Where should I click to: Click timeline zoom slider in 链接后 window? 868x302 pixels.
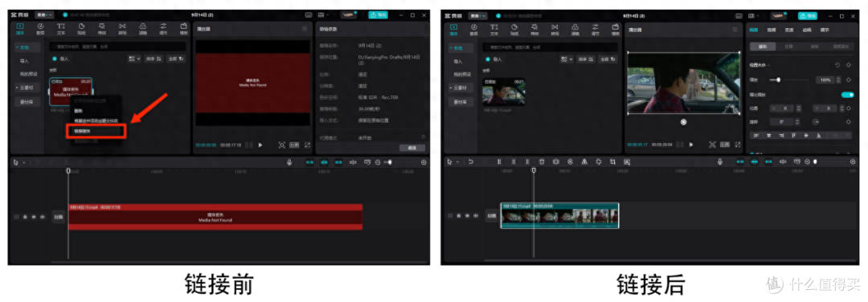point(815,161)
